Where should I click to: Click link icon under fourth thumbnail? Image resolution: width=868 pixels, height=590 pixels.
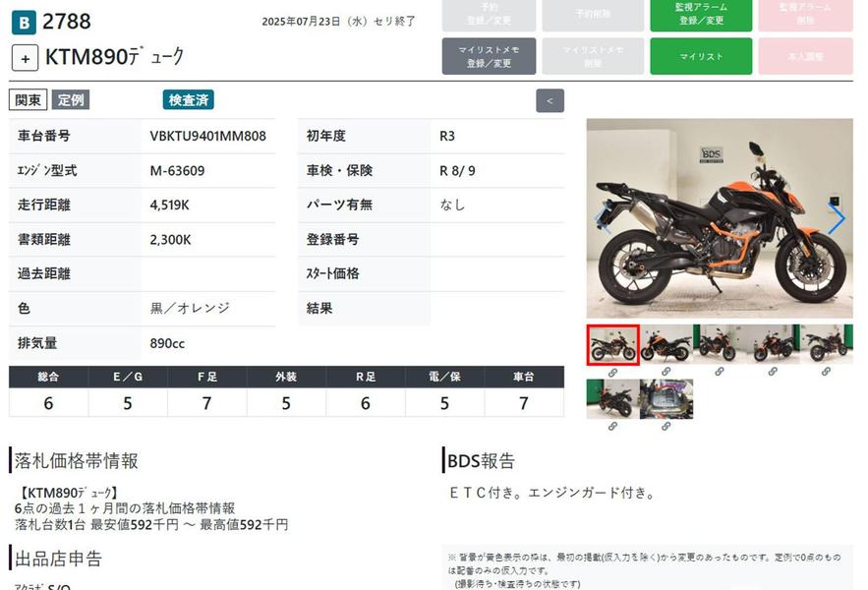click(773, 372)
